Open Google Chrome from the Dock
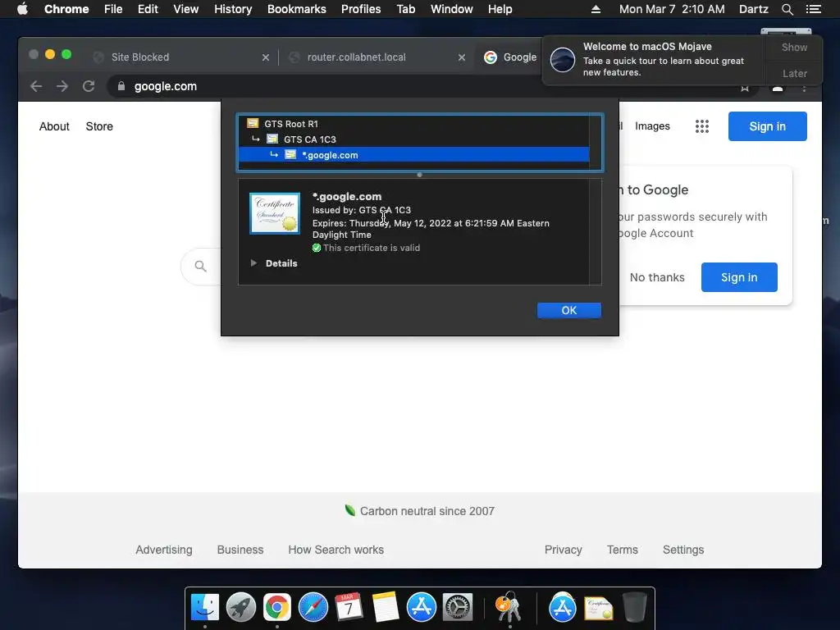Viewport: 840px width, 630px height. click(277, 607)
